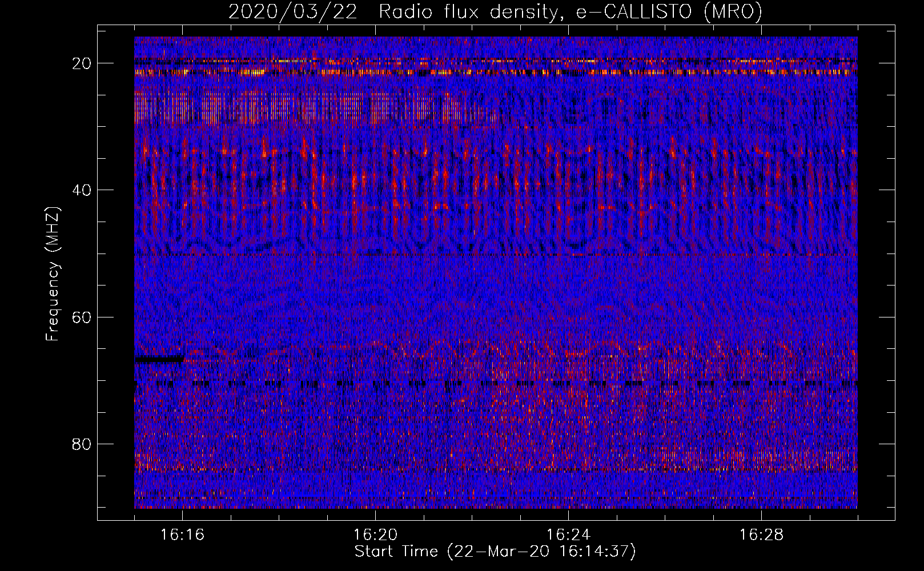Click the '60' frequency tick label
The height and width of the screenshot is (571, 924).
[82, 317]
